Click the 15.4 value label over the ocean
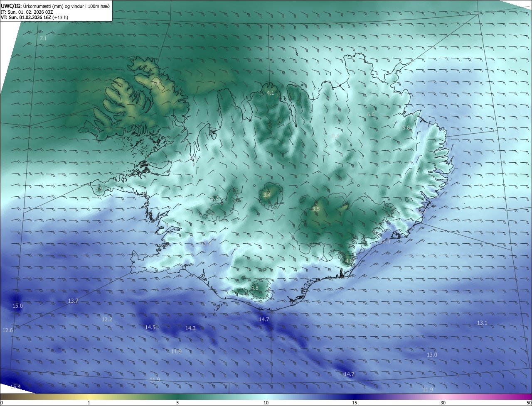This screenshot has height=406, width=532. [x=15, y=387]
